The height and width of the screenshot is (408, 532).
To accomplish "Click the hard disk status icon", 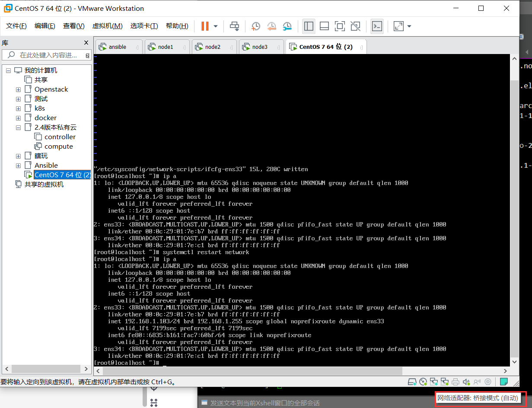I will pyautogui.click(x=413, y=382).
